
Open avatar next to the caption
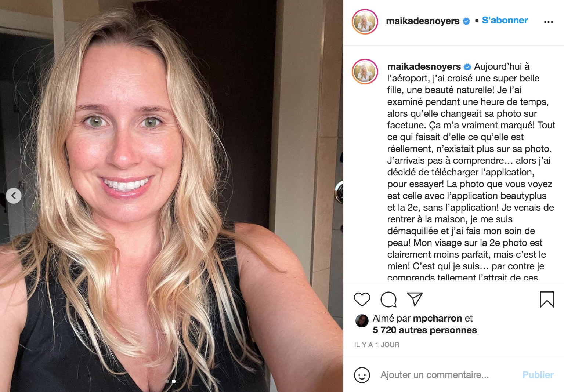tap(365, 72)
